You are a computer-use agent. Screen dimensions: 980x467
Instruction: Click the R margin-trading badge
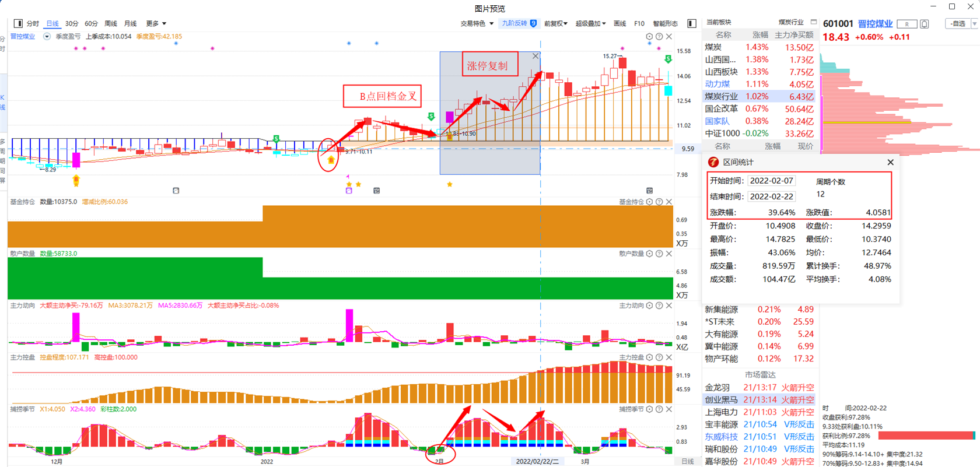(907, 24)
